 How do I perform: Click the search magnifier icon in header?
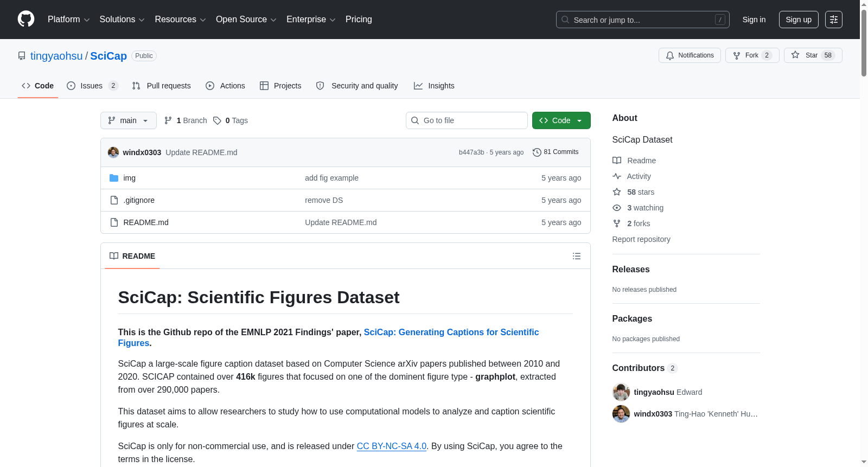565,20
